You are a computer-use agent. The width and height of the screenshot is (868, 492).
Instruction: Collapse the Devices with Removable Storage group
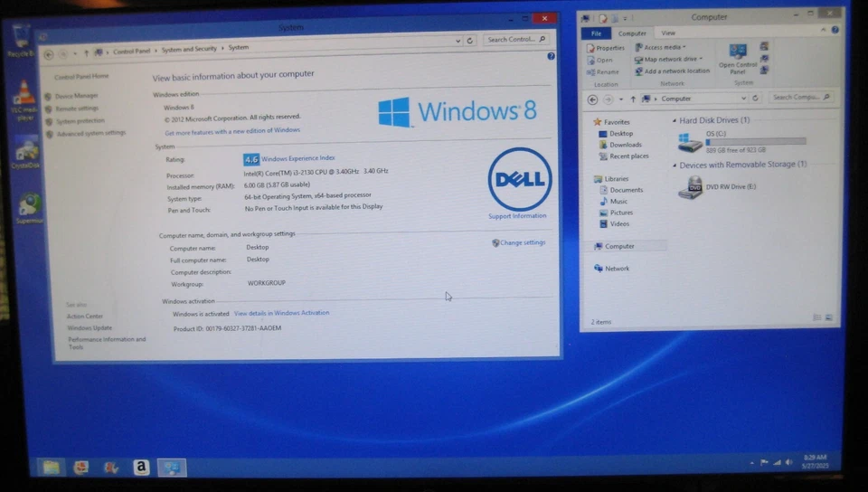coord(675,165)
